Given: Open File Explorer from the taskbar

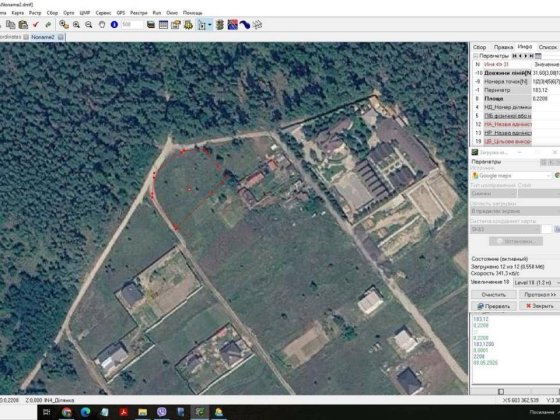Looking at the screenshot, I should [x=142, y=412].
